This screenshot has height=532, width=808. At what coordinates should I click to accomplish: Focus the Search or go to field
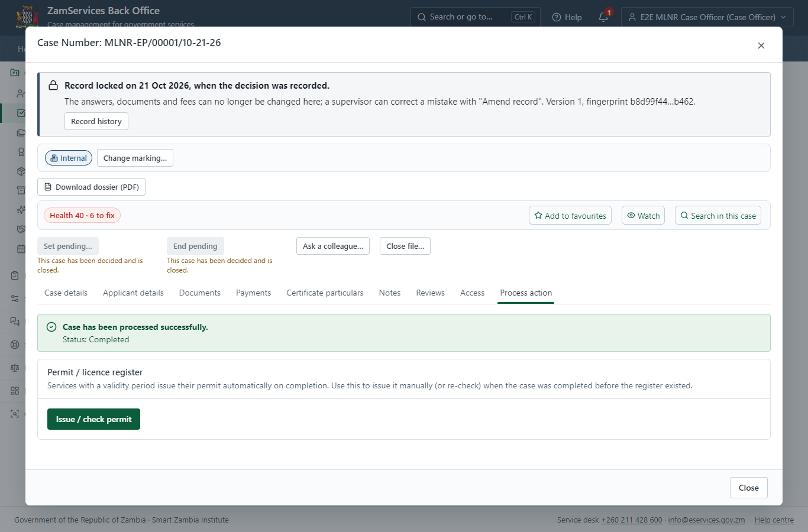(x=476, y=17)
